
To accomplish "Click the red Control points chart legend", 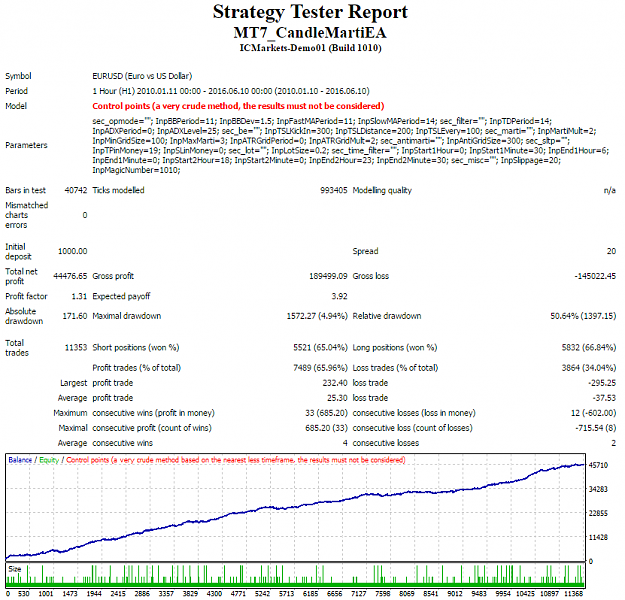I will click(x=236, y=460).
